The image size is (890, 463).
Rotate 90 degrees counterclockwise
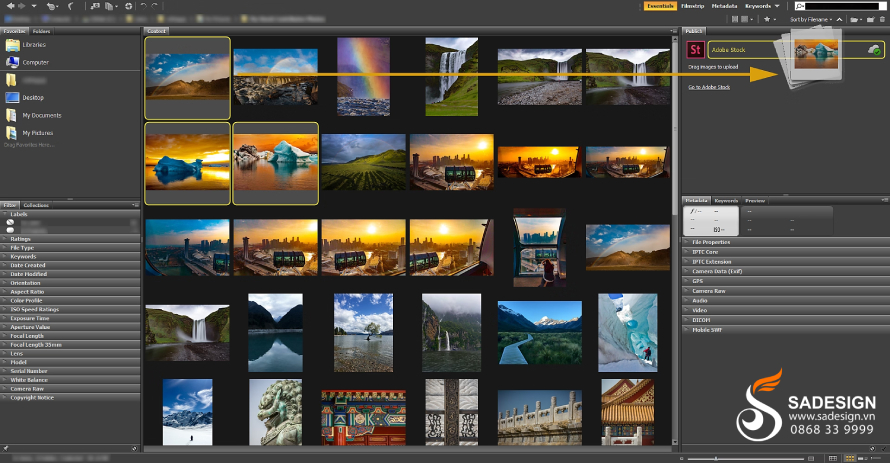tap(144, 6)
